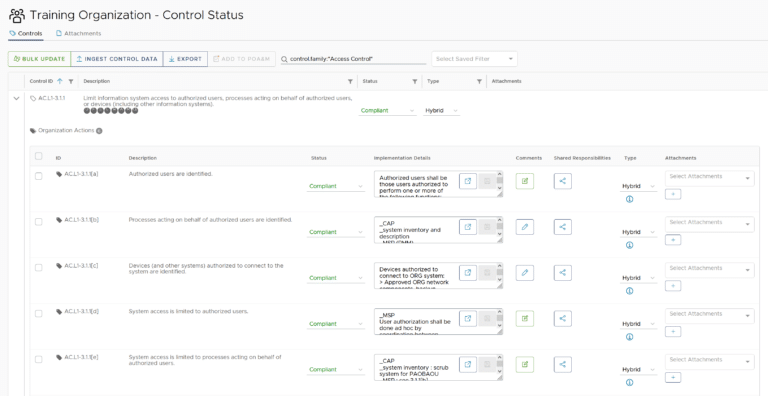The height and width of the screenshot is (396, 768).
Task: Toggle the select-all checkbox in Organization Actions header
Action: 39,156
